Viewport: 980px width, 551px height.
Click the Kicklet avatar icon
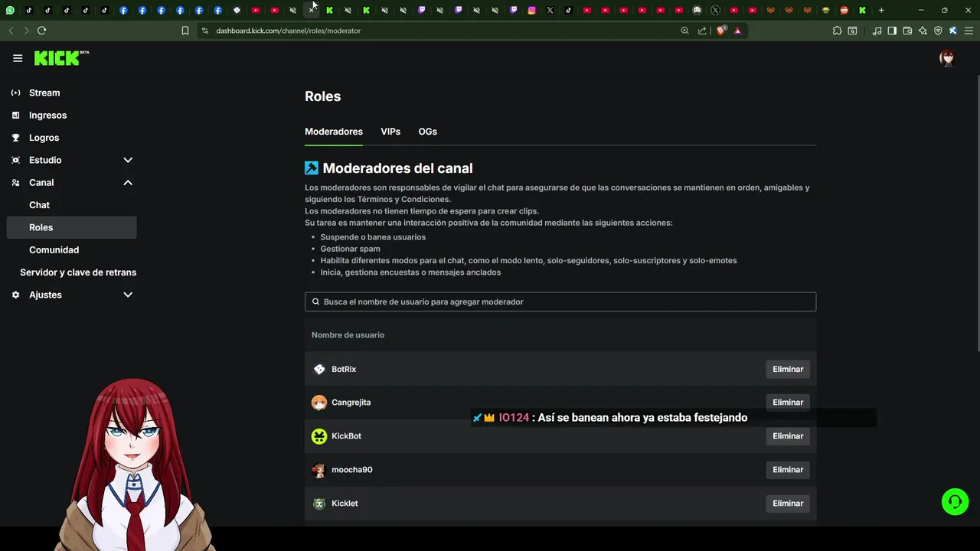click(x=319, y=504)
